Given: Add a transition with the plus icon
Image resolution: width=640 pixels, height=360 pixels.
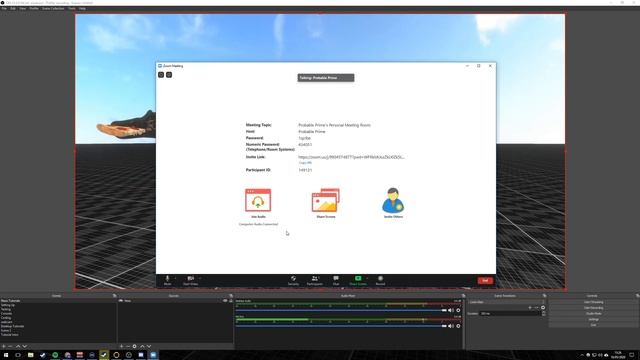Looking at the screenshot, I should (530, 308).
